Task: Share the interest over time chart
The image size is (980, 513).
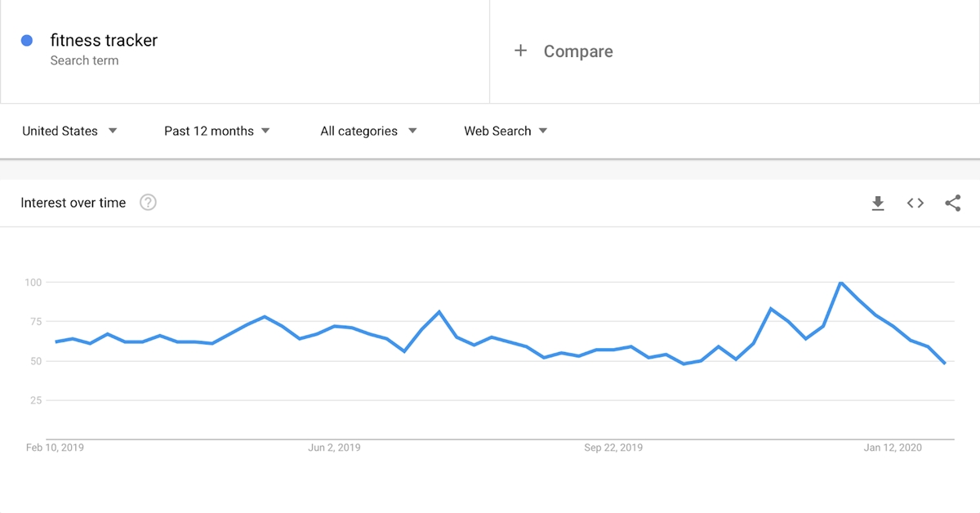Action: (x=952, y=203)
